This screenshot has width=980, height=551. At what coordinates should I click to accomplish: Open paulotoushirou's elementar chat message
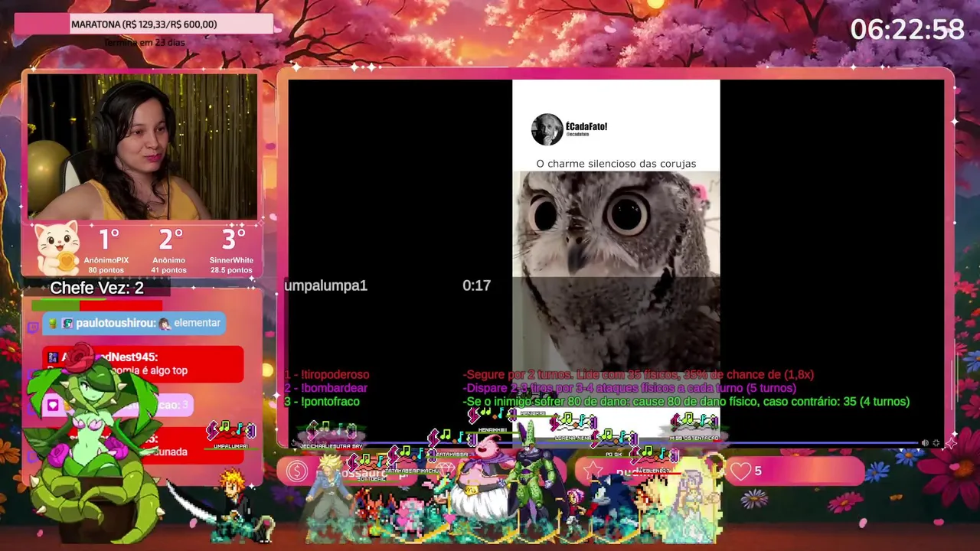coord(134,323)
